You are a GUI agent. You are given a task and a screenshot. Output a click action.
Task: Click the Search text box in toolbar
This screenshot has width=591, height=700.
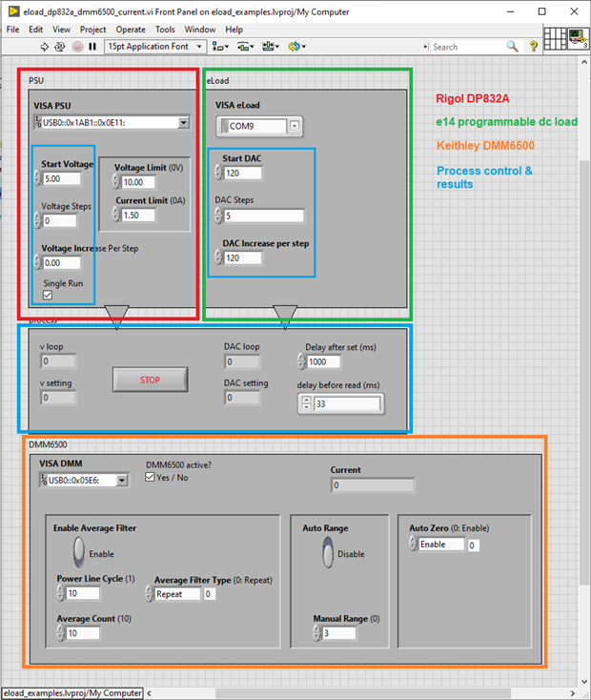[x=468, y=47]
